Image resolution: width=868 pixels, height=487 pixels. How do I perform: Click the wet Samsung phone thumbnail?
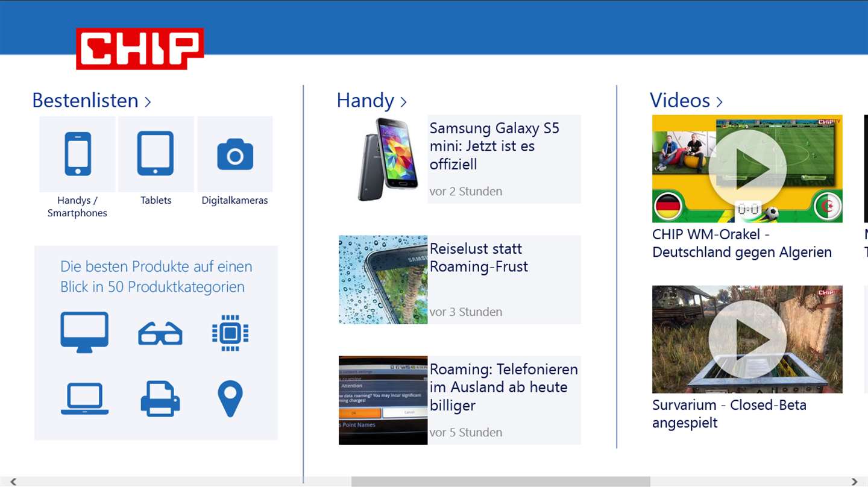coord(383,280)
